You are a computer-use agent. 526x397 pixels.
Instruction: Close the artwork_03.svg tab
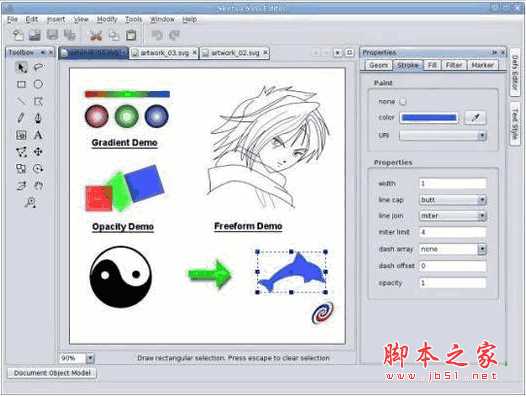pyautogui.click(x=194, y=53)
